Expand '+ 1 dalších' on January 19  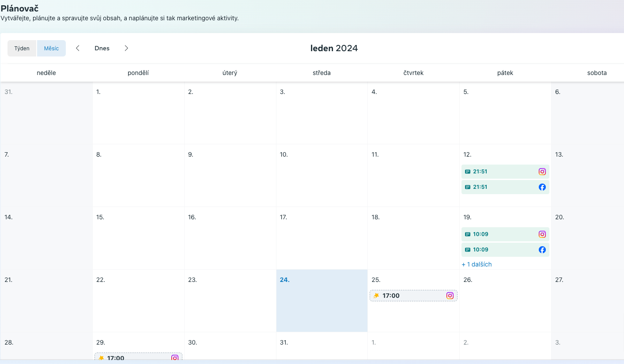pyautogui.click(x=477, y=264)
